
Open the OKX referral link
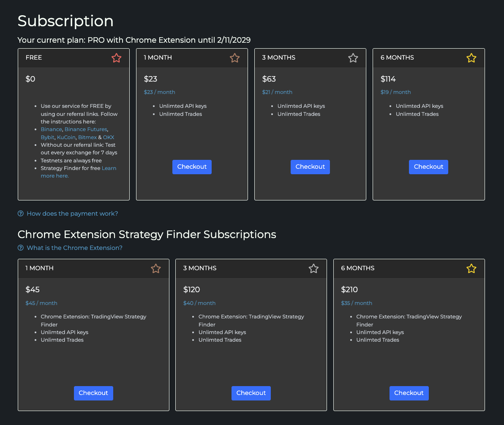[109, 137]
